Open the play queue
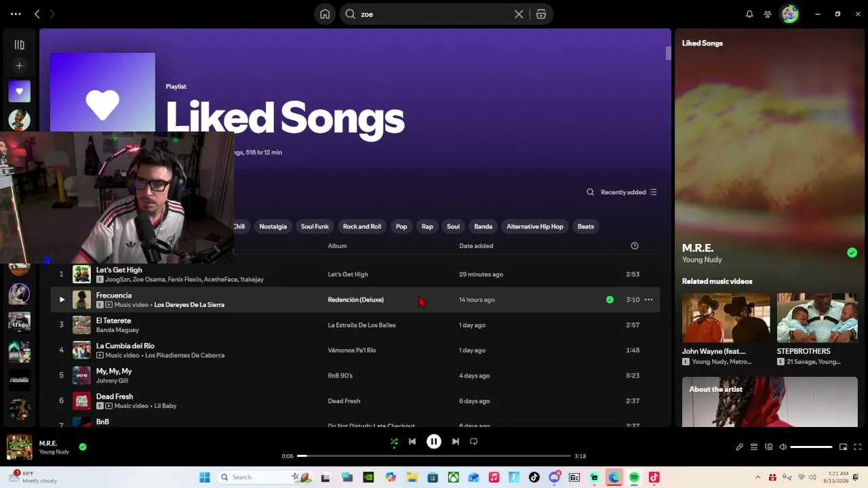This screenshot has width=868, height=488. coord(753,447)
